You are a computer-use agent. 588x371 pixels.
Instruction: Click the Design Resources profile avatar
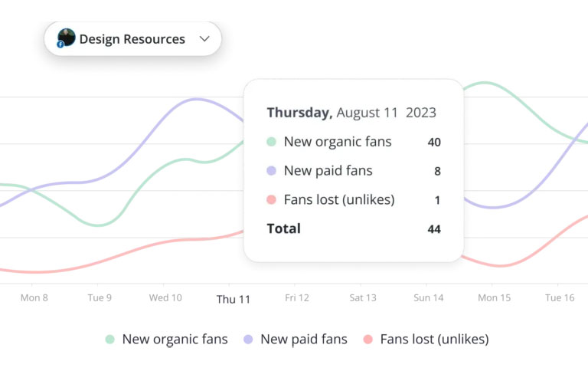(67, 38)
